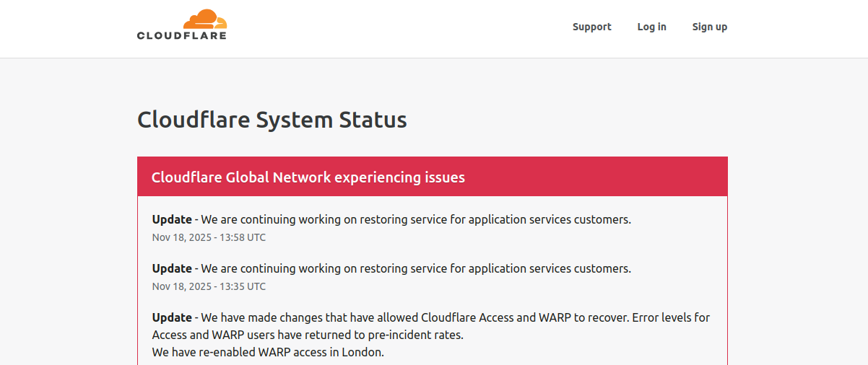This screenshot has height=365, width=868.
Task: Click the Nov 18, 2025 - 13:58 UTC timestamp
Action: (209, 237)
